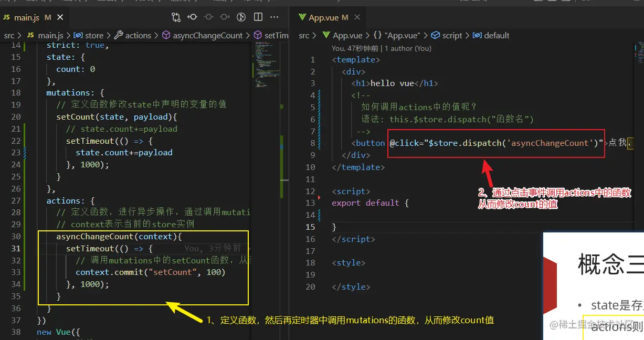644x340 pixels.
Task: Click "export default {" line
Action: (x=370, y=203)
